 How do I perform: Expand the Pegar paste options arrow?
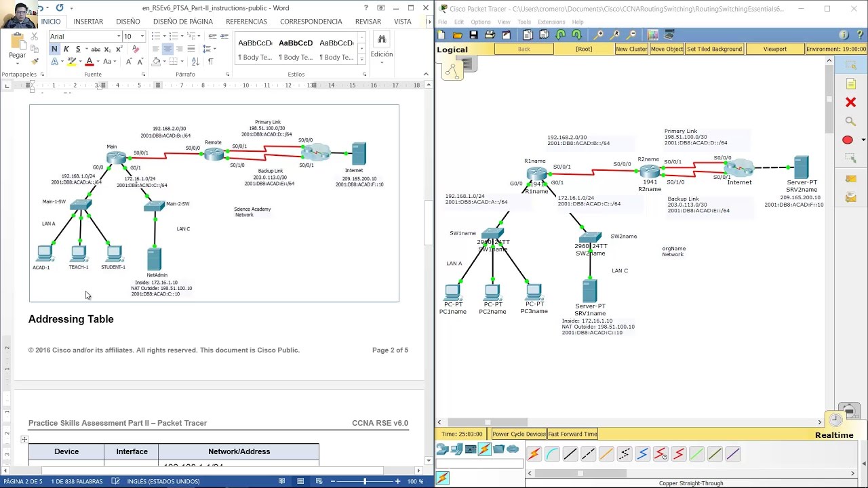coord(18,63)
